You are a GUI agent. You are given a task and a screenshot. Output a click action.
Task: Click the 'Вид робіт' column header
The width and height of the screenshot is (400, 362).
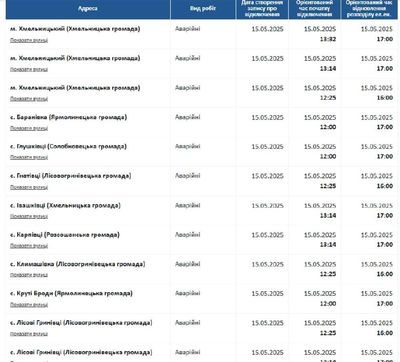point(203,8)
